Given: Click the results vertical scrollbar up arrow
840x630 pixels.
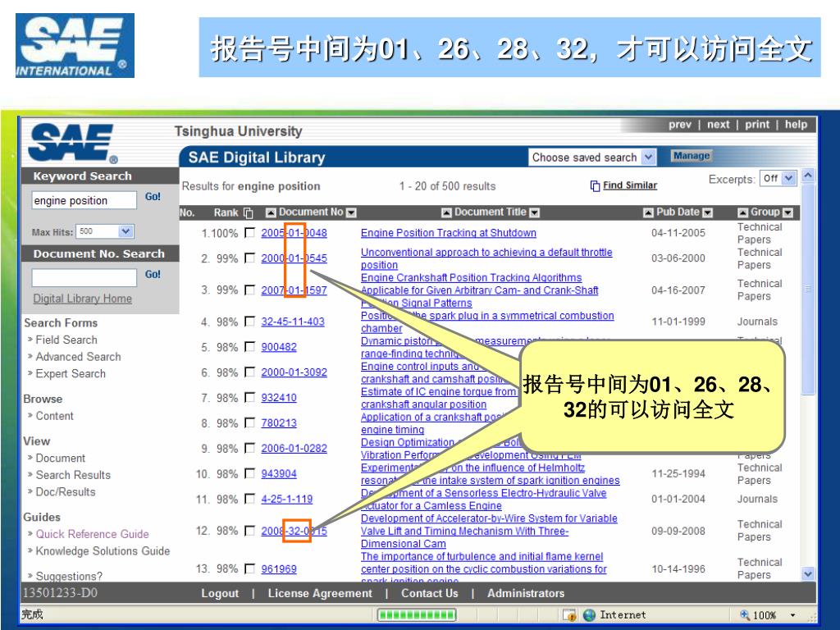Looking at the screenshot, I should (x=808, y=176).
